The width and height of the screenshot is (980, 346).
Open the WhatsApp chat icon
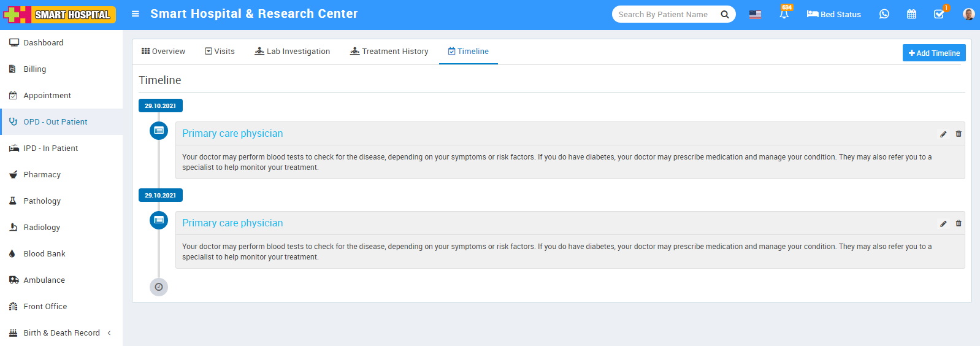click(x=884, y=14)
